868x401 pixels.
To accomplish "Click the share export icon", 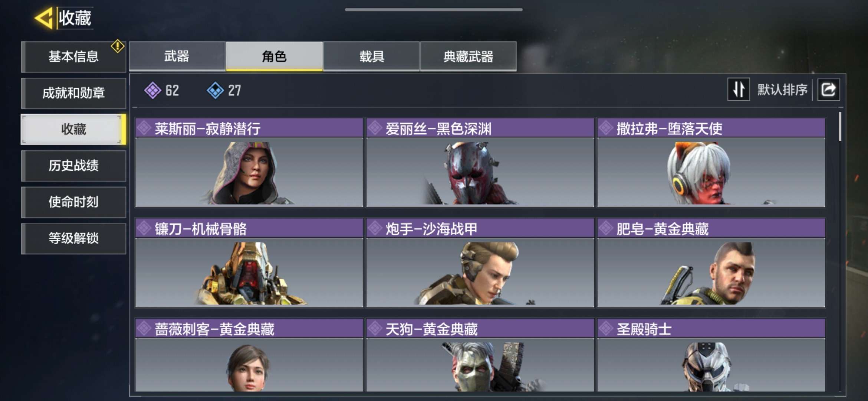I will (829, 89).
